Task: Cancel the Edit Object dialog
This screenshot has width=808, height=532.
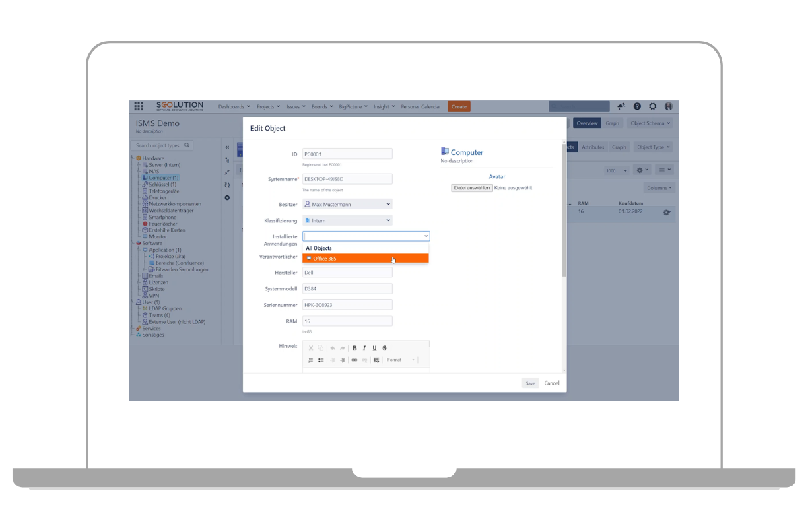Action: [551, 383]
